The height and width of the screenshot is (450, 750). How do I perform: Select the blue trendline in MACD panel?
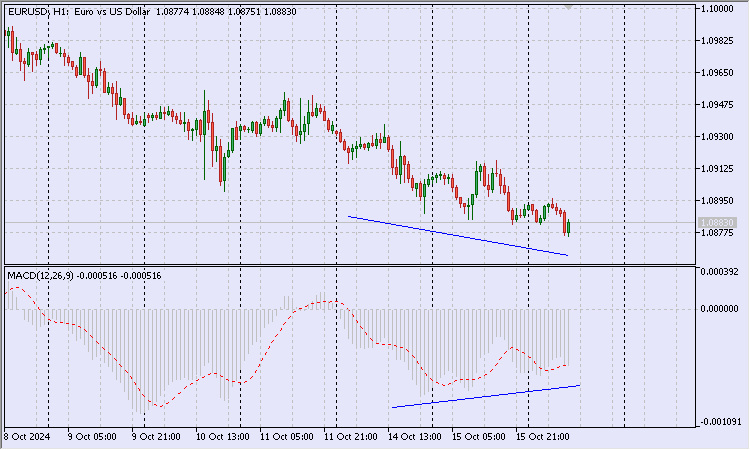tap(485, 396)
